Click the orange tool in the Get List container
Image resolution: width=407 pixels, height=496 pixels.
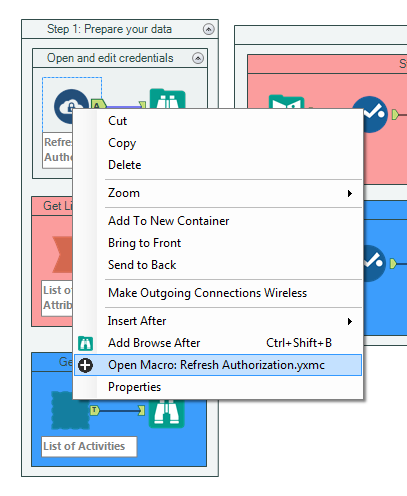coord(62,254)
